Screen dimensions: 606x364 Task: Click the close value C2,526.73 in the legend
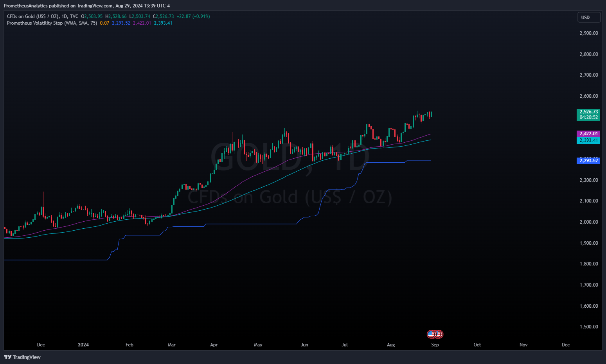[x=164, y=16]
